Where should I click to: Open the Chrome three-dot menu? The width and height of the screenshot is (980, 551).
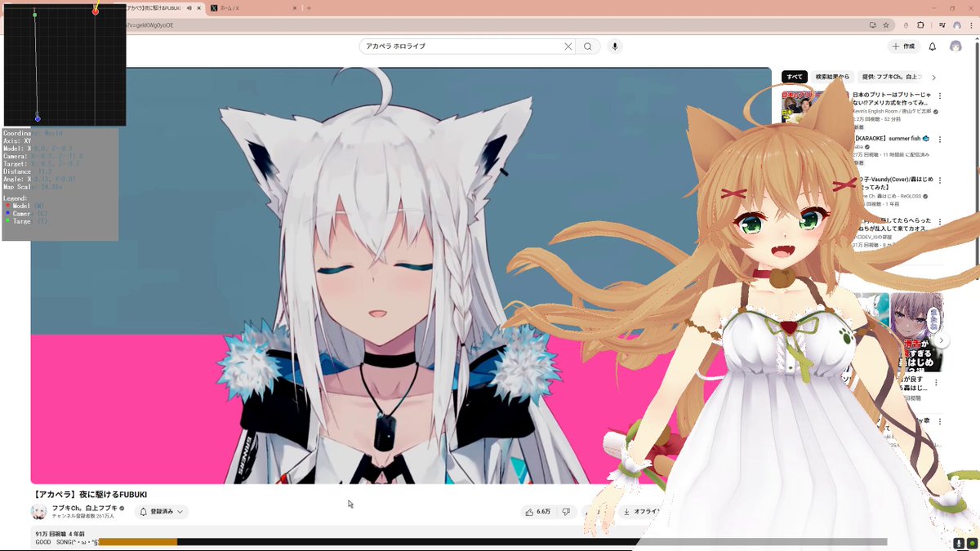click(x=972, y=25)
